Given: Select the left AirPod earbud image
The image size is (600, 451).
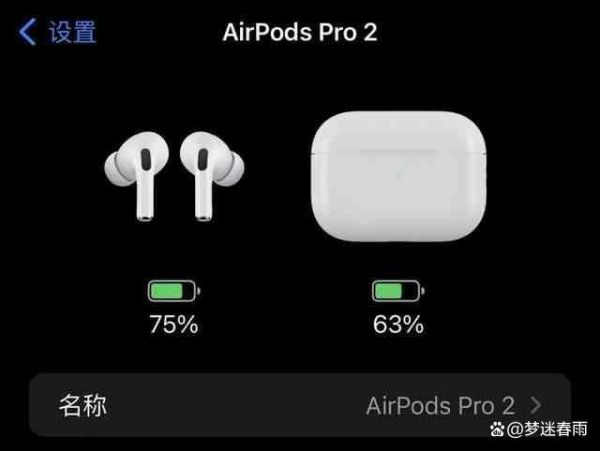Looking at the screenshot, I should [136, 176].
